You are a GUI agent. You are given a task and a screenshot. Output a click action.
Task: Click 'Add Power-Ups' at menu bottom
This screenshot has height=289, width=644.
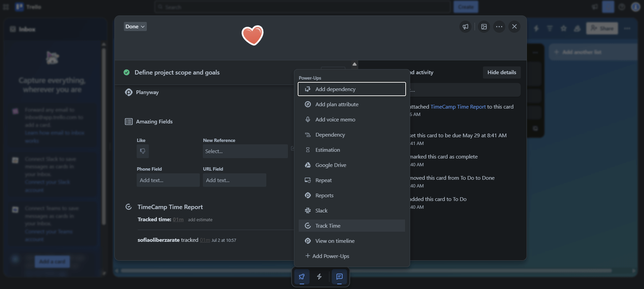click(352, 256)
